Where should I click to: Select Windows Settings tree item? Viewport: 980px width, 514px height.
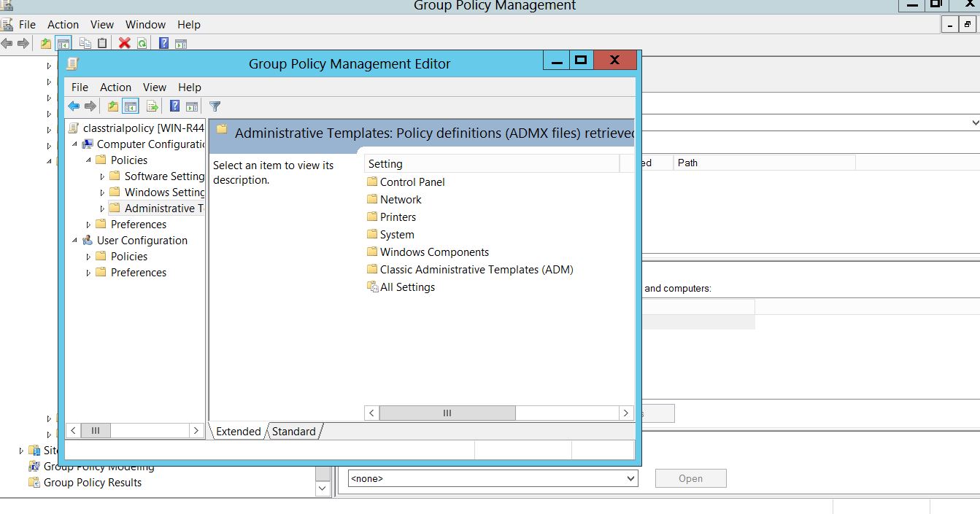[x=157, y=192]
